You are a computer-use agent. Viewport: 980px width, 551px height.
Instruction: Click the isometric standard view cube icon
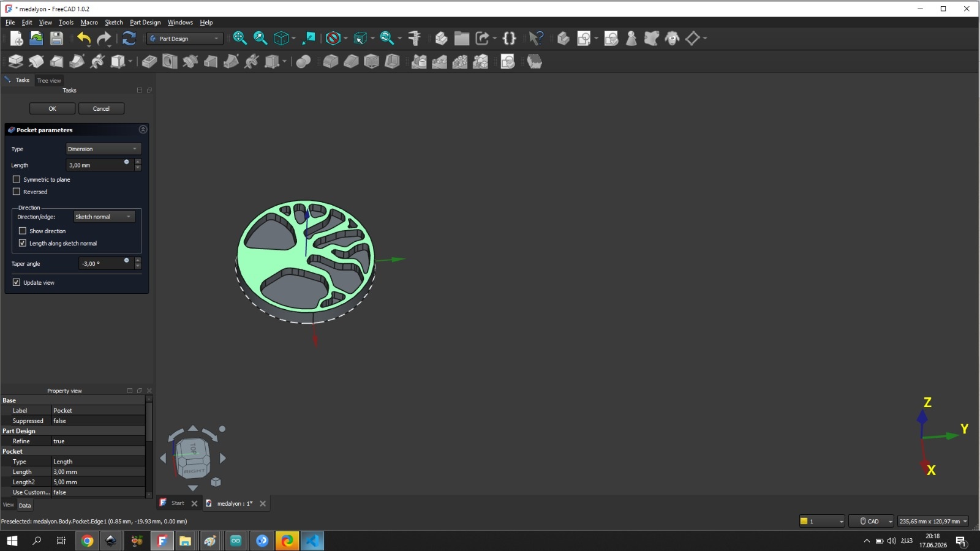point(281,39)
